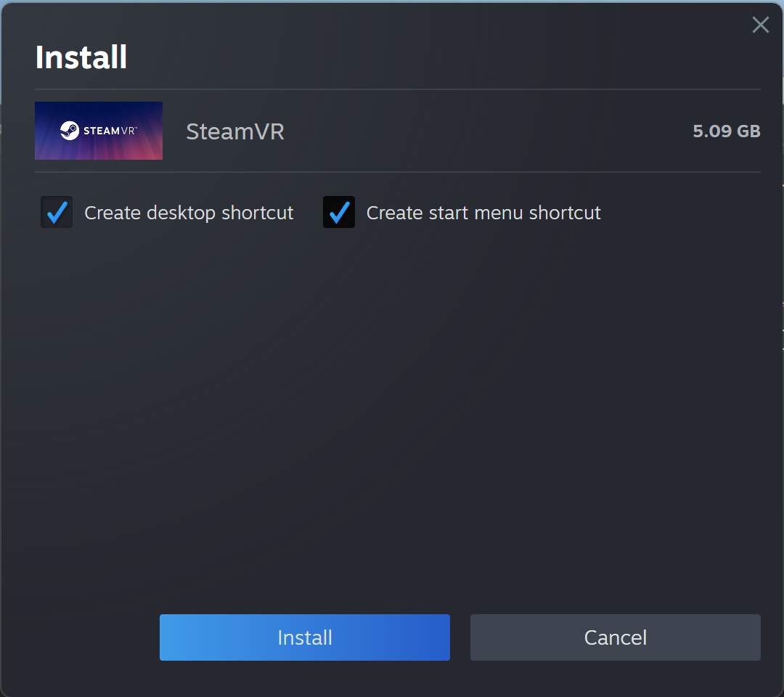Click the X icon at top right
Viewport: 784px width, 697px height.
(x=760, y=25)
